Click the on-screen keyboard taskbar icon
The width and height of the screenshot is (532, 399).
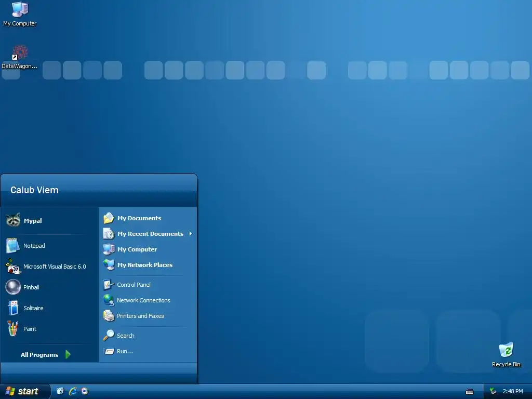pos(470,392)
